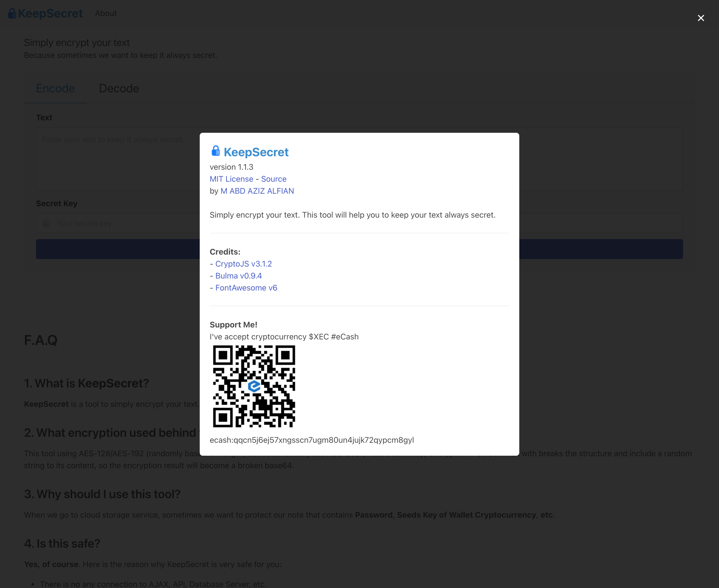Click the "3. Why should I use this tool?" heading
Viewport: 719px width, 588px height.
102,494
